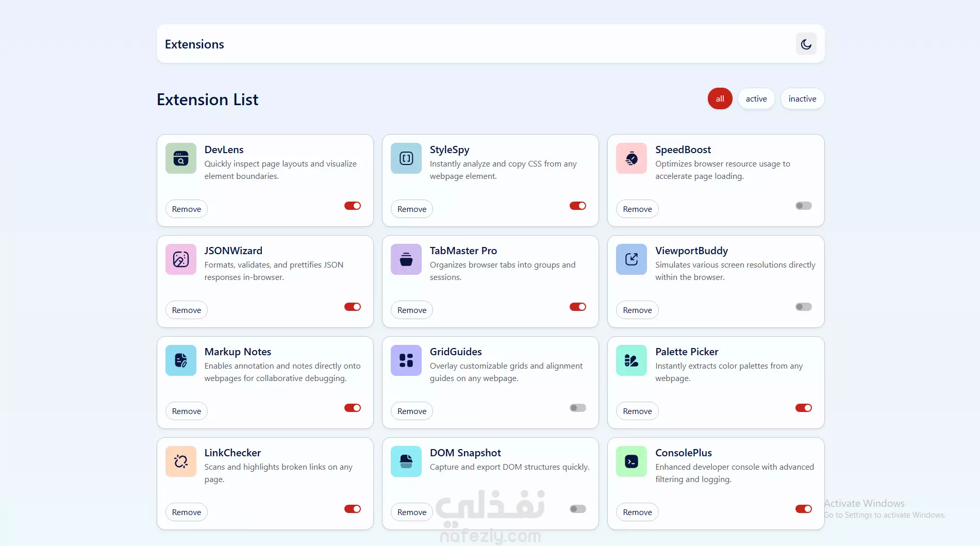Remove the GridGuides extension
This screenshot has height=546, width=980.
pos(412,411)
